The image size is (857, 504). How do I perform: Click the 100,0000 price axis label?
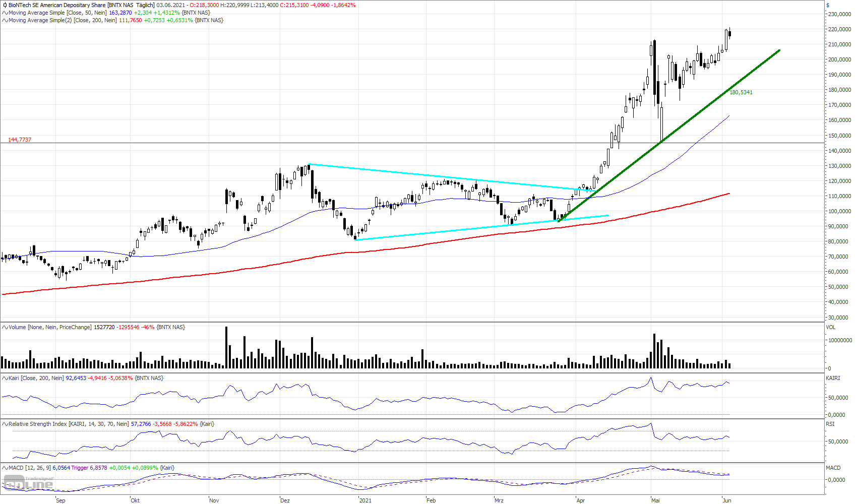pyautogui.click(x=840, y=211)
